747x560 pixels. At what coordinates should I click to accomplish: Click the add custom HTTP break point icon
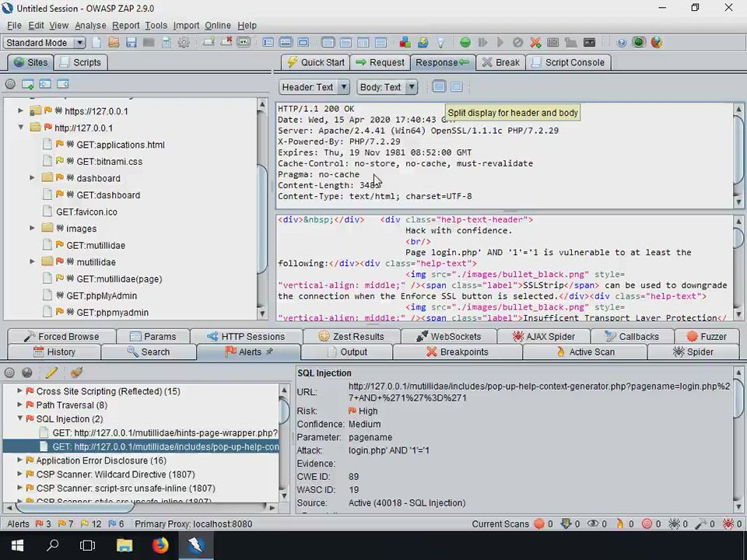coord(535,43)
